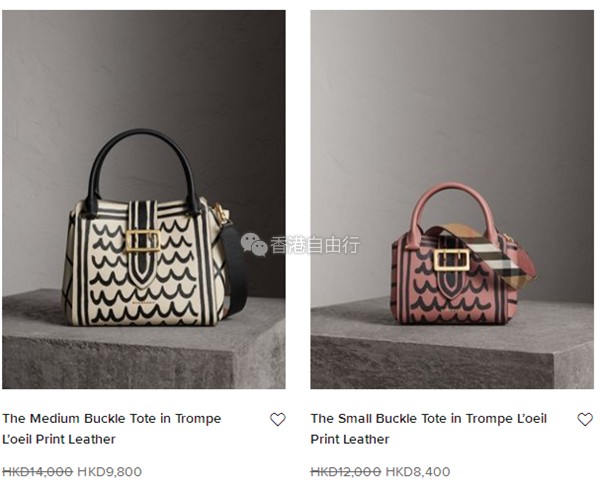Click the WeChat logo in the watermark
Viewport: 600px width, 490px height.
(254, 244)
